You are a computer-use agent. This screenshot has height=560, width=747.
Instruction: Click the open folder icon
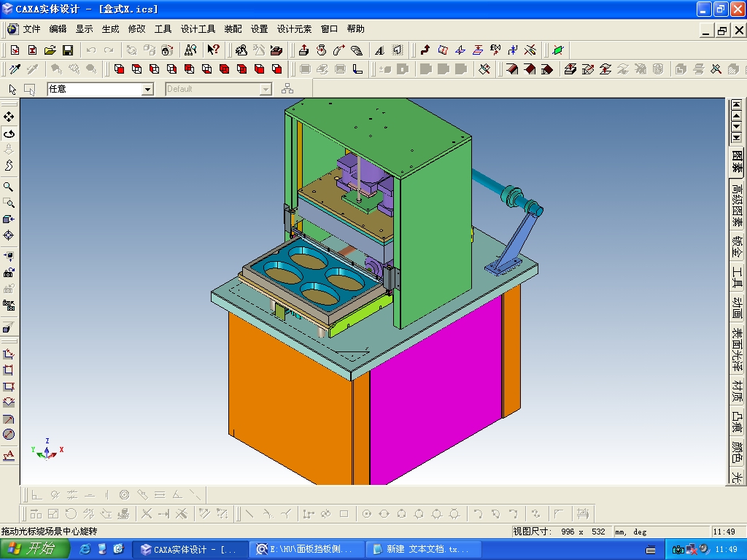point(50,50)
